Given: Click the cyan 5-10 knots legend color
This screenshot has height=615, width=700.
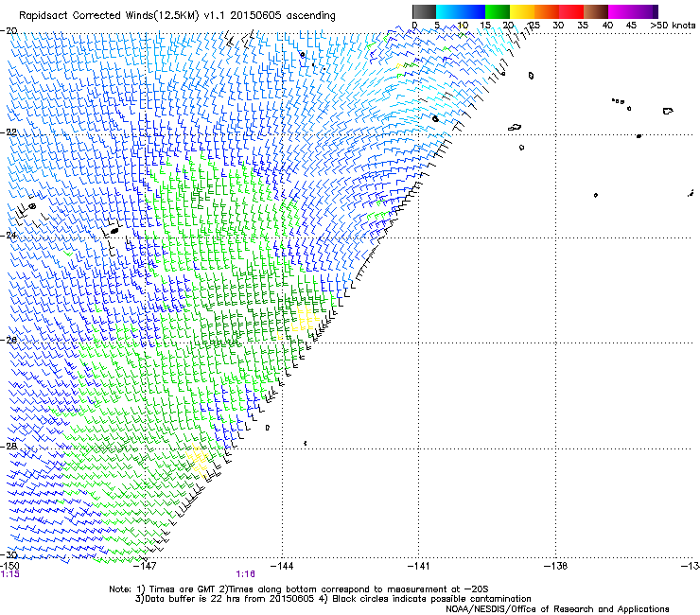Looking at the screenshot, I should (x=448, y=11).
